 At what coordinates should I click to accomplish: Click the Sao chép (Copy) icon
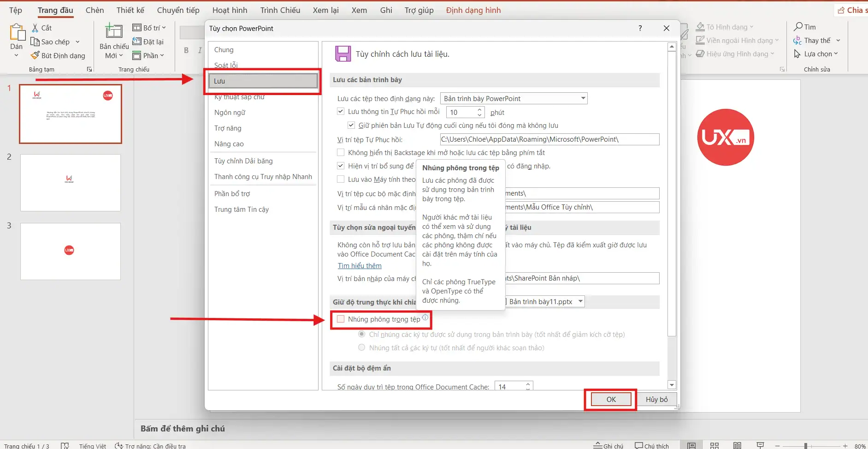35,42
